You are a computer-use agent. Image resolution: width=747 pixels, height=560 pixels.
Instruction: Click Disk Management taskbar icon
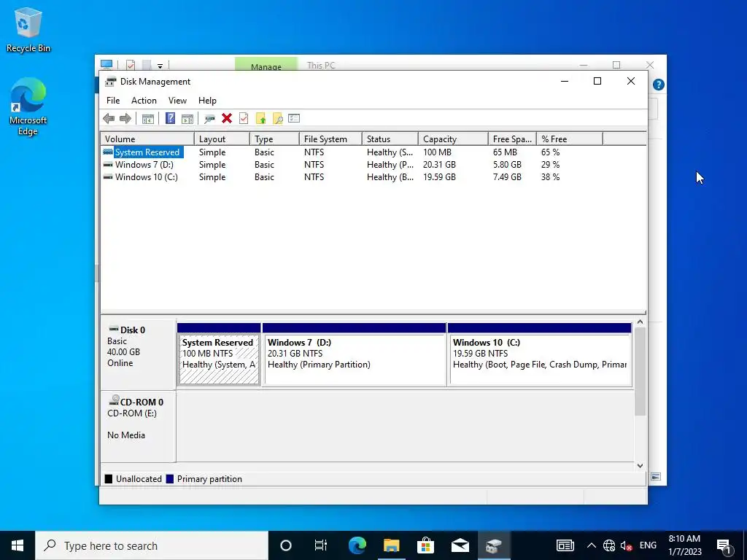(x=494, y=545)
